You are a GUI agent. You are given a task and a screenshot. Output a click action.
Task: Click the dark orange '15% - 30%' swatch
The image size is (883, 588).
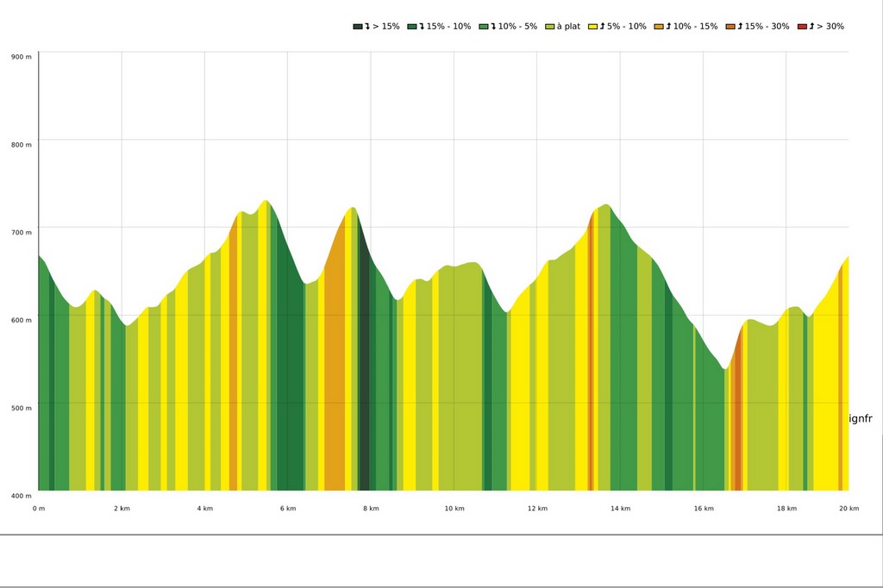tap(730, 27)
